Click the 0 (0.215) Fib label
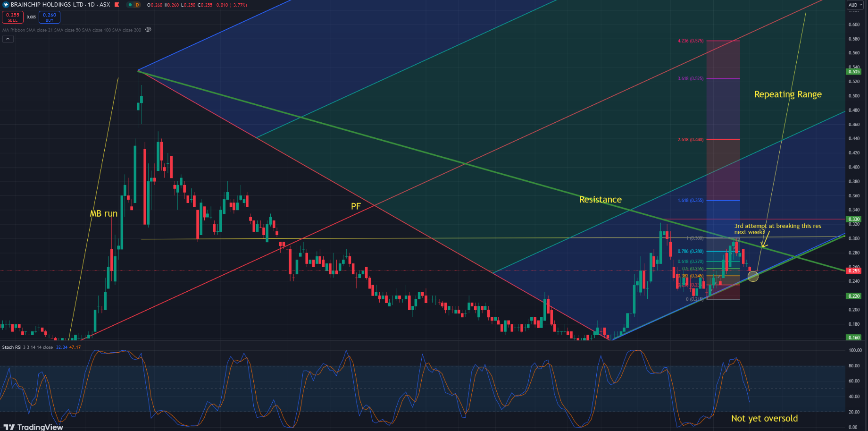The height and width of the screenshot is (431, 868). 694,299
